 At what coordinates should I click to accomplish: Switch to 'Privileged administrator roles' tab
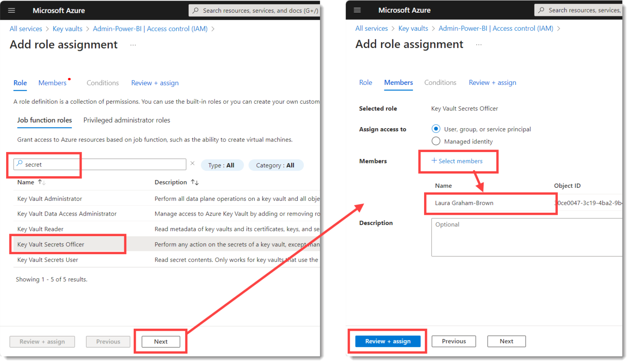click(x=126, y=120)
